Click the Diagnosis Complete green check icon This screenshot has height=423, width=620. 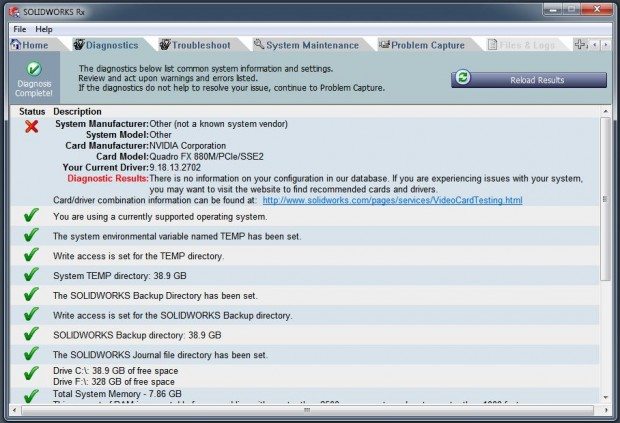(x=34, y=69)
